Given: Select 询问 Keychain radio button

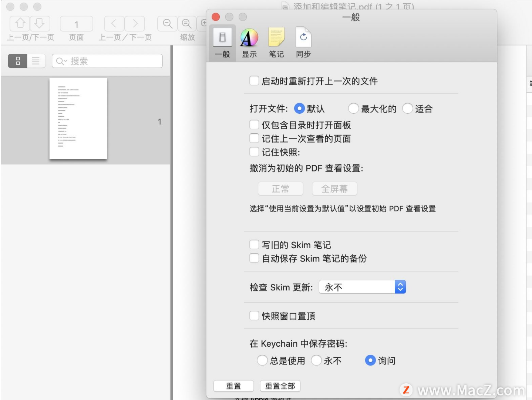Looking at the screenshot, I should click(370, 360).
